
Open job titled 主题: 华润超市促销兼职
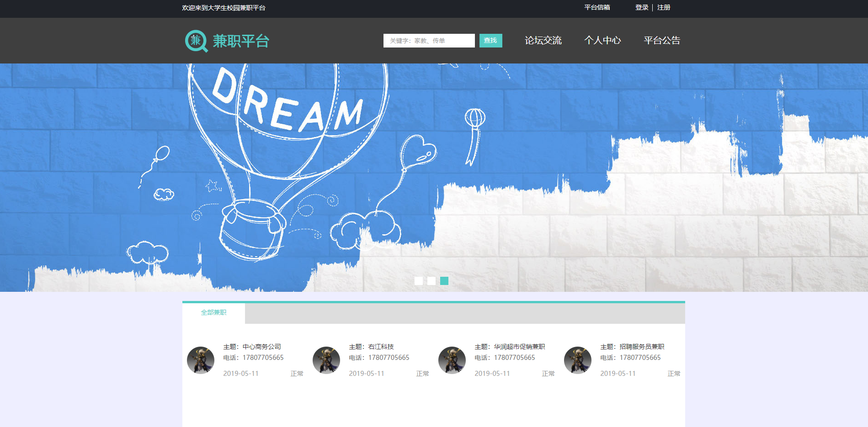click(510, 347)
